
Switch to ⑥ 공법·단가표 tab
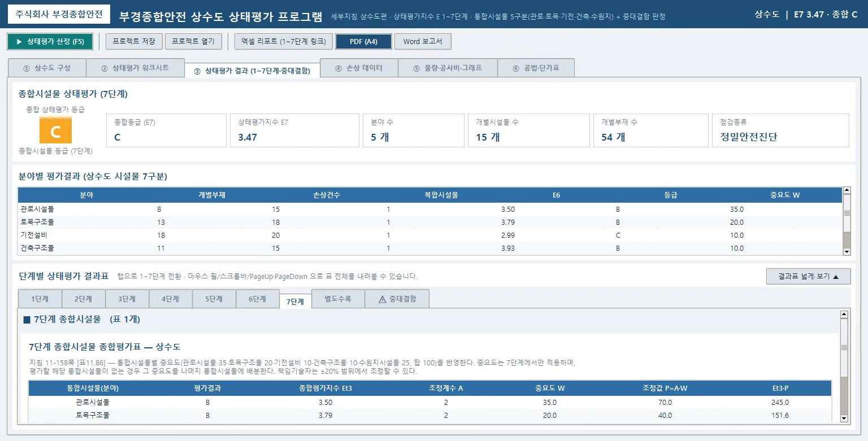coord(536,68)
